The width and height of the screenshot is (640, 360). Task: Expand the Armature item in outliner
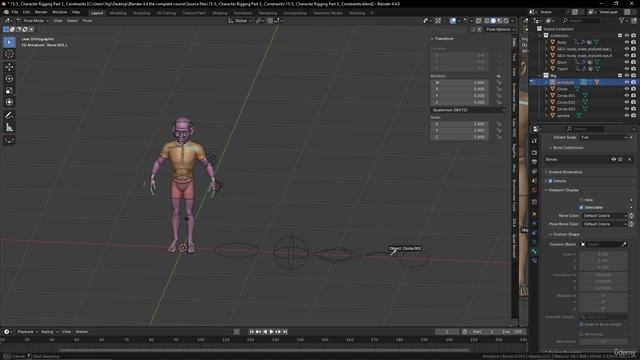pyautogui.click(x=546, y=82)
